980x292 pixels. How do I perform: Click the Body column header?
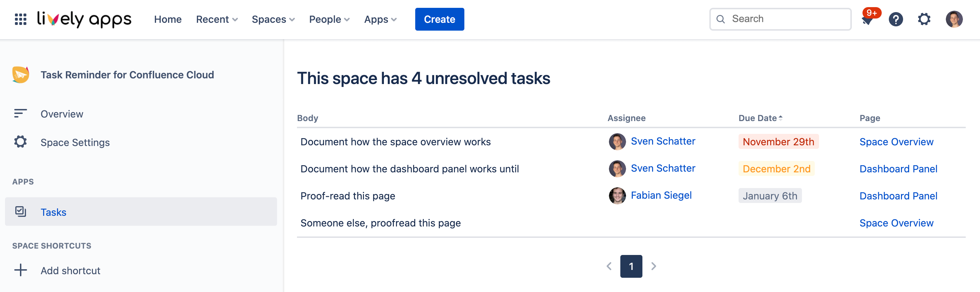[x=307, y=118]
